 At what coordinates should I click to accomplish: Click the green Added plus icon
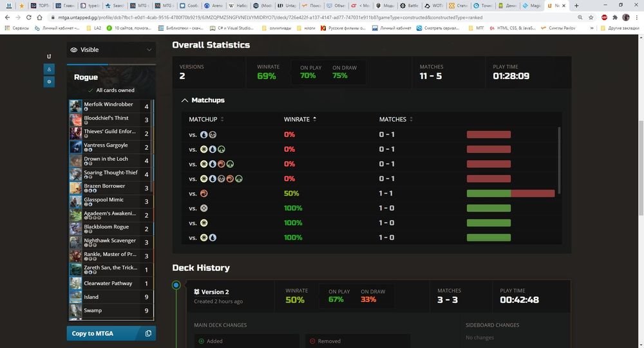(201, 341)
